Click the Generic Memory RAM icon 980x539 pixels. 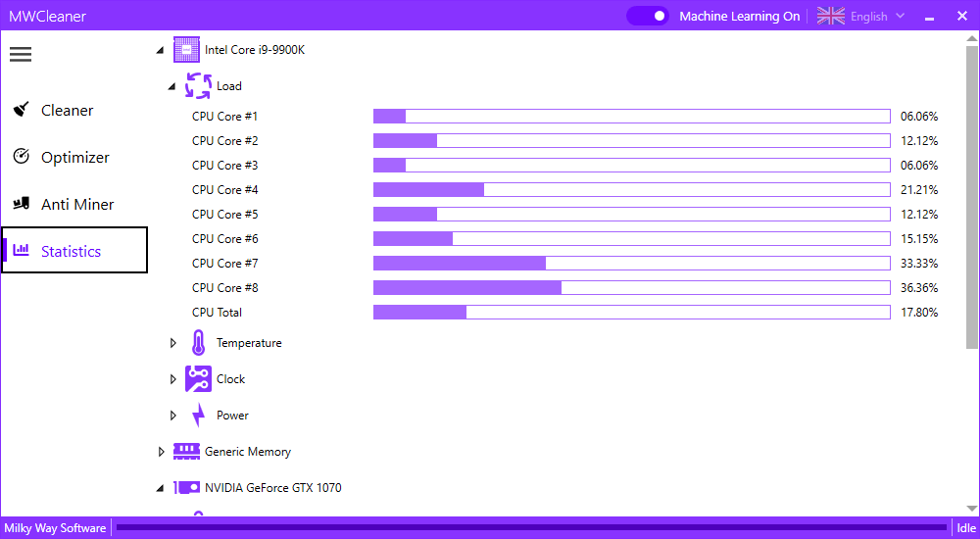point(186,452)
